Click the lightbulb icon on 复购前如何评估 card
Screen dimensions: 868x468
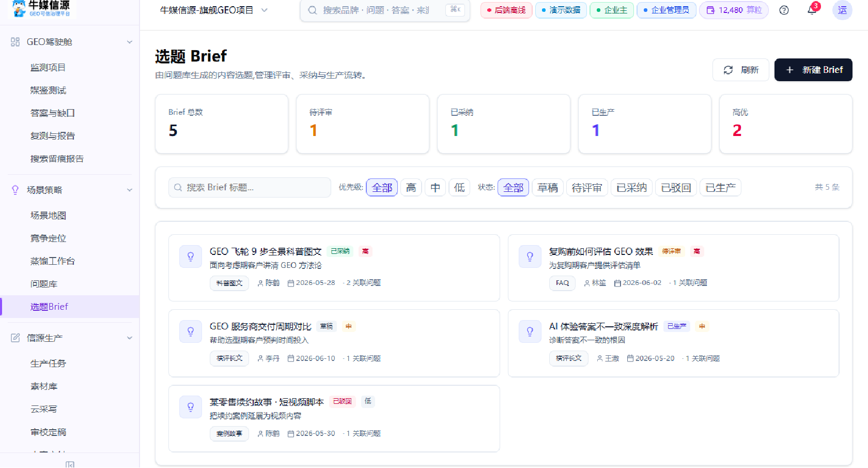pyautogui.click(x=530, y=256)
